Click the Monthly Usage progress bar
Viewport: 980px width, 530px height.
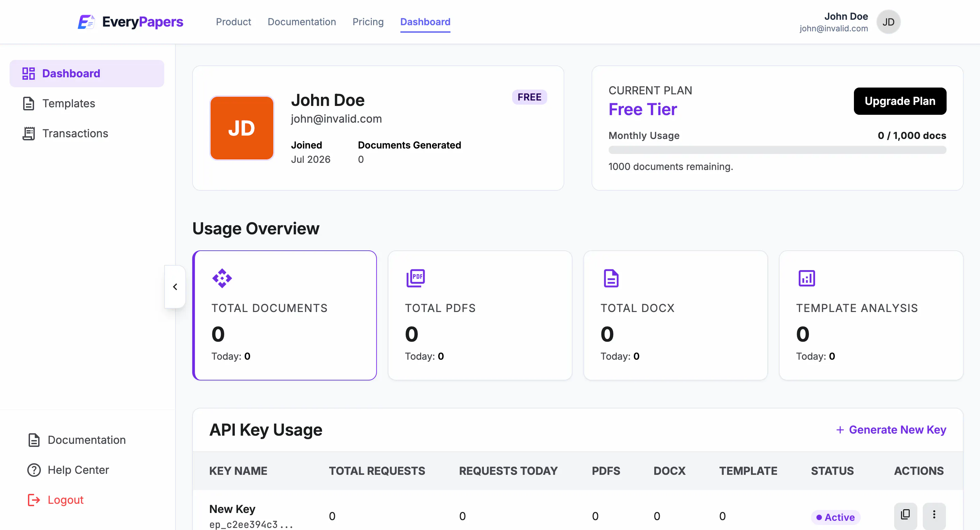777,150
